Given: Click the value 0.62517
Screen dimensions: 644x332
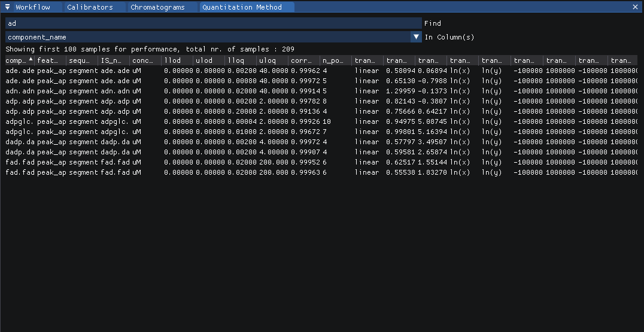Looking at the screenshot, I should pyautogui.click(x=400, y=162).
